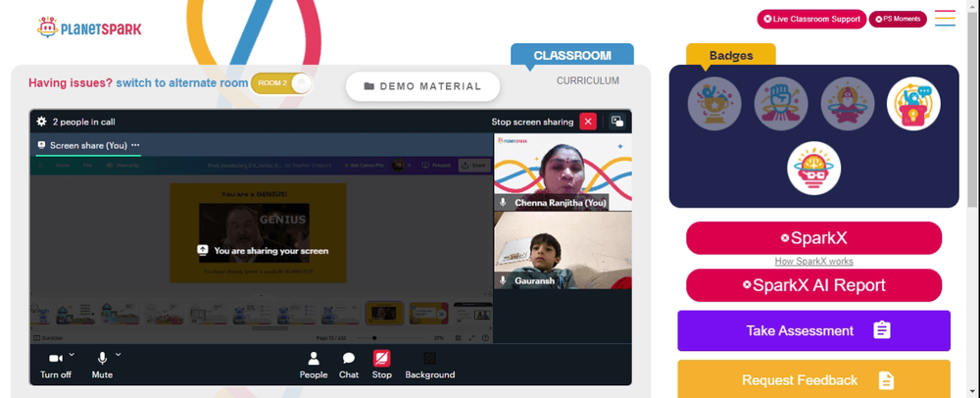Click the meditation figure badge
Screen dimensions: 980x398
pos(847,104)
